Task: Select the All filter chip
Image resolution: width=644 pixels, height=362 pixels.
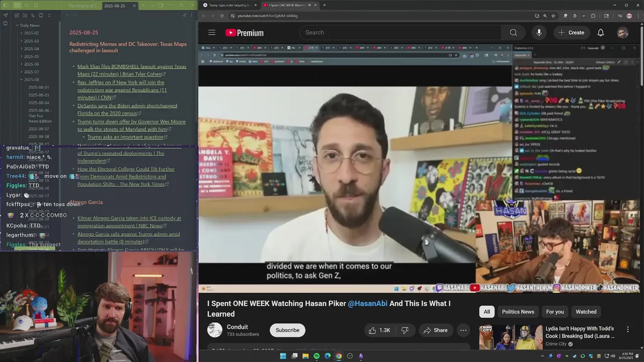Action: pos(487,312)
